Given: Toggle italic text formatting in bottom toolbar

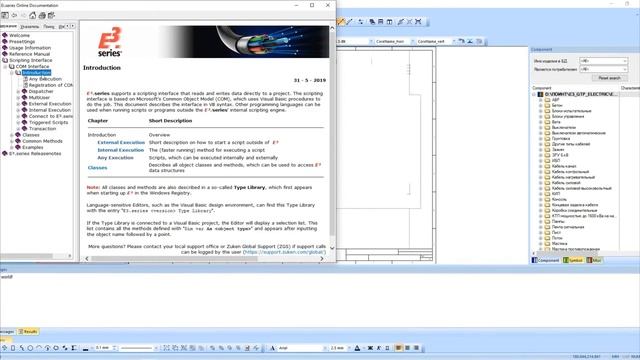Looking at the screenshot, I should tap(379, 348).
